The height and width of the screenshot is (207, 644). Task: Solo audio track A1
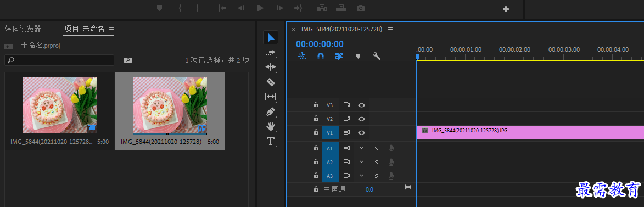pos(376,148)
